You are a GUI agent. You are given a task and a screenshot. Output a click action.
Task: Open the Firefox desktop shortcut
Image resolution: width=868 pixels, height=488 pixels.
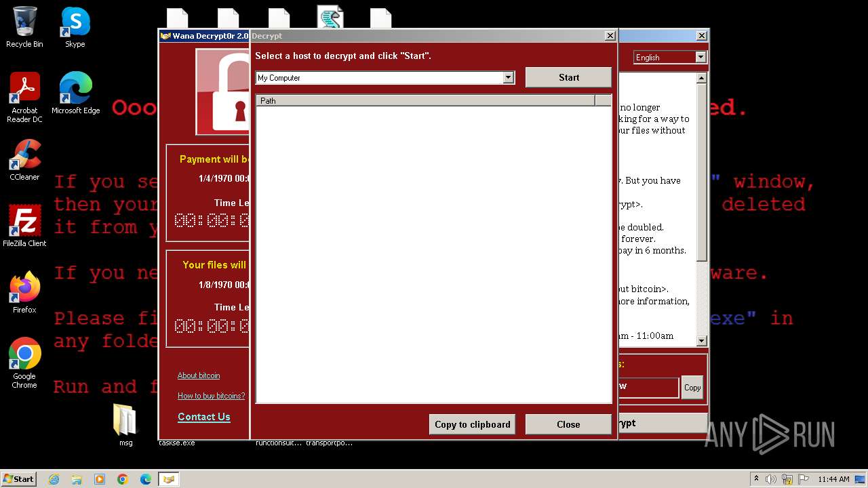coord(24,293)
